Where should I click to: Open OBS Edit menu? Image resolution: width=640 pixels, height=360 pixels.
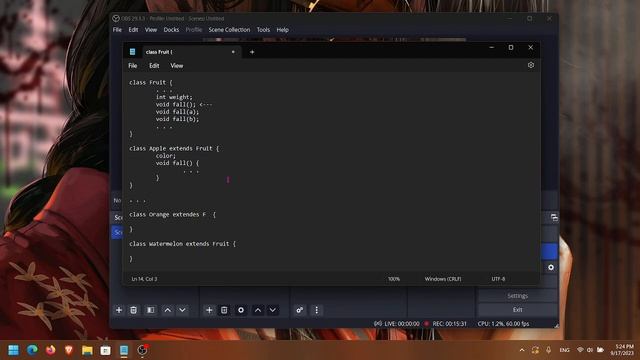pos(133,30)
